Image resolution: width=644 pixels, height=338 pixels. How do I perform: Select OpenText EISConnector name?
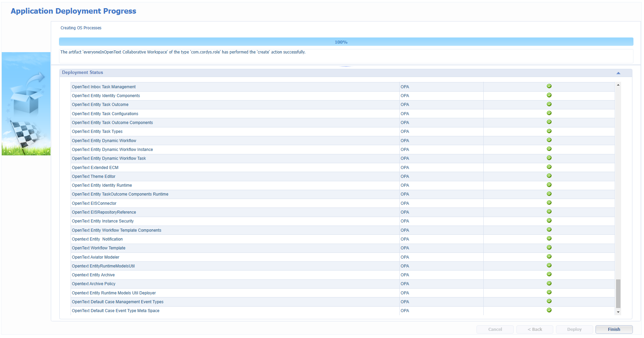pyautogui.click(x=94, y=203)
